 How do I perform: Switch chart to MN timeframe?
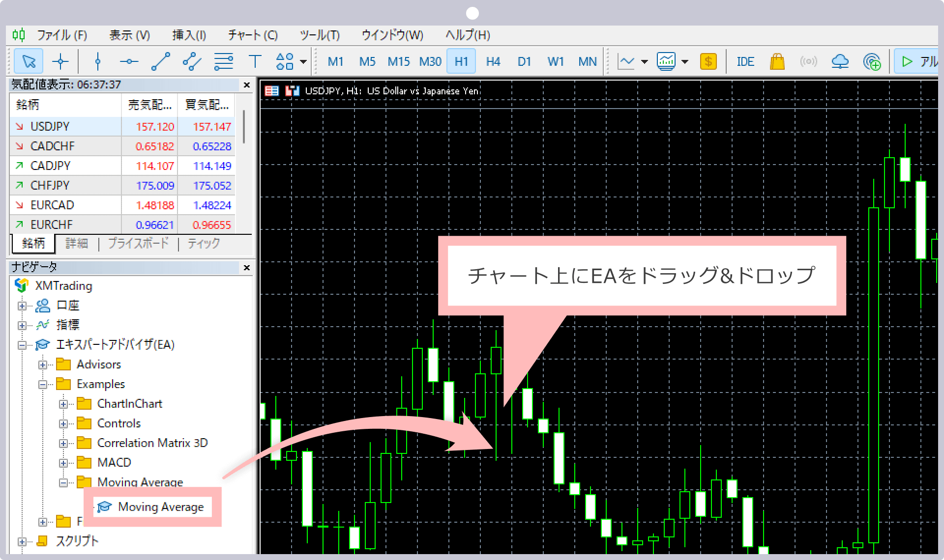coord(588,62)
